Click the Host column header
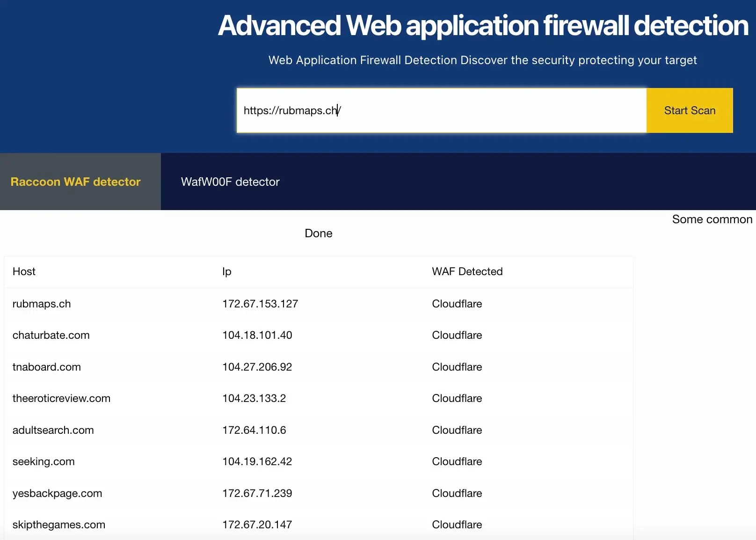This screenshot has height=540, width=756. 24,271
